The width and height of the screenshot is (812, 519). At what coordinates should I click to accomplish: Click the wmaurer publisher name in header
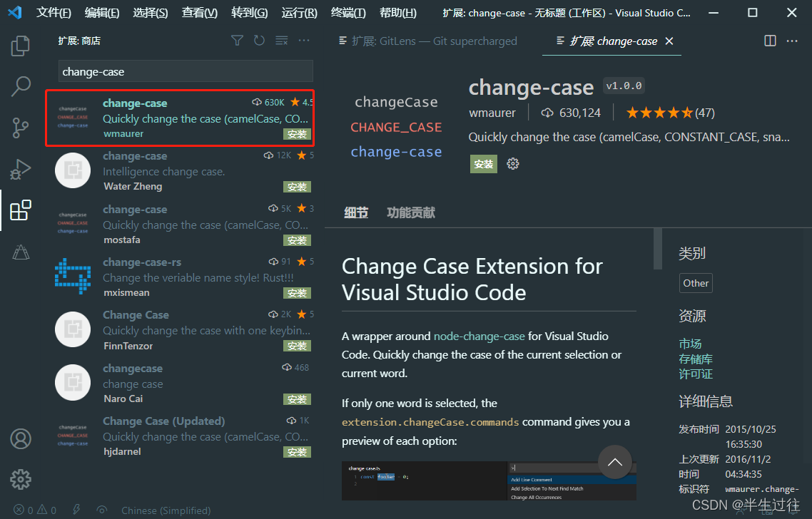[x=492, y=113]
